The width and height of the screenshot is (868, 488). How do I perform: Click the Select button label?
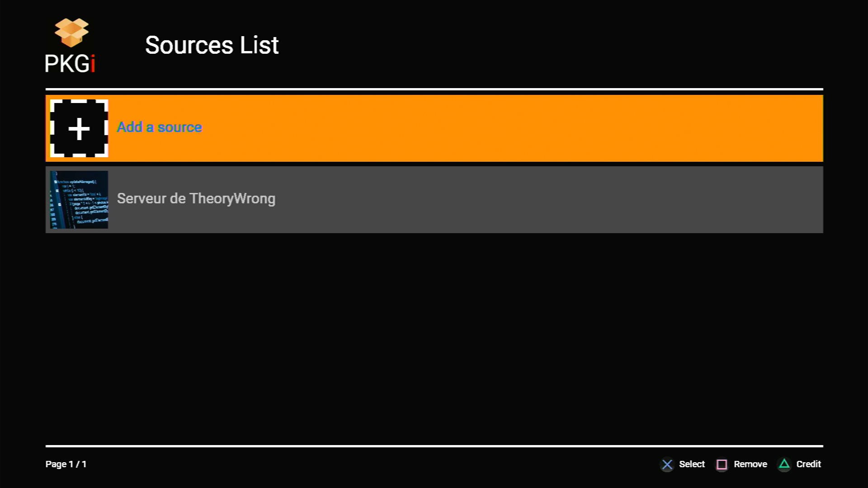[692, 464]
